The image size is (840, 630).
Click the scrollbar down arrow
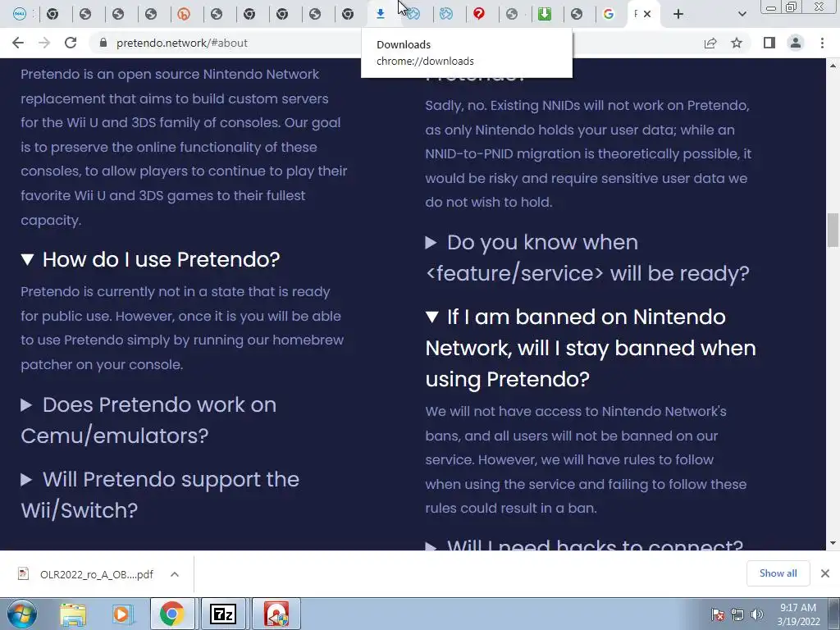[x=833, y=543]
